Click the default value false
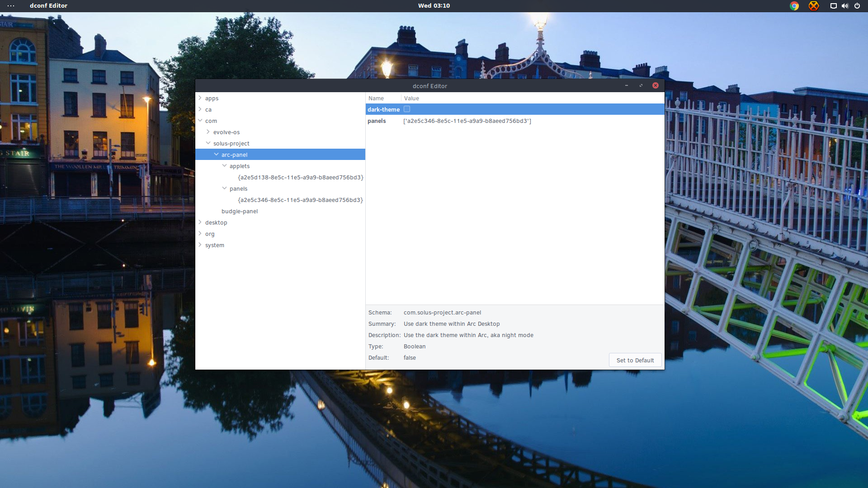 click(410, 357)
